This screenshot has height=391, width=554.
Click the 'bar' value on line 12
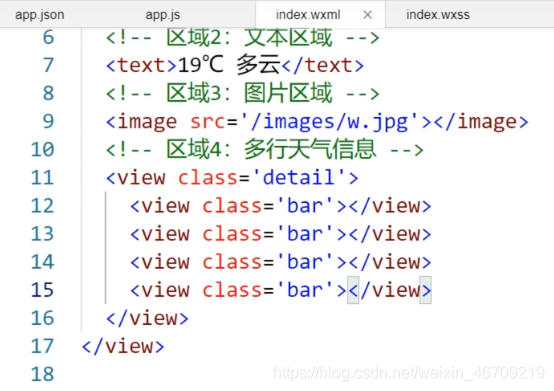coord(305,206)
